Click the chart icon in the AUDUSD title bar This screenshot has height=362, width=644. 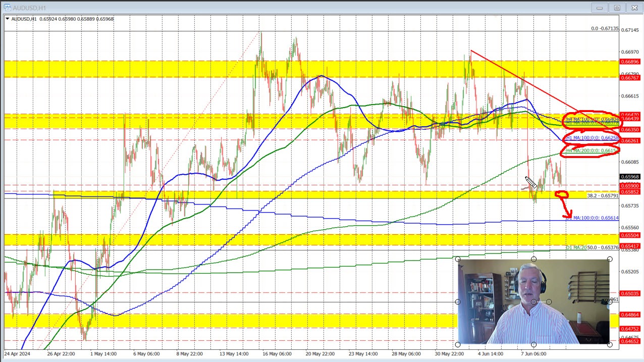point(8,7)
